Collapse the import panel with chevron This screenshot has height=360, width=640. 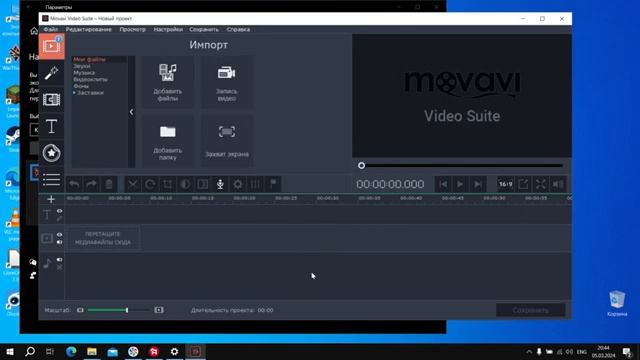[x=131, y=112]
